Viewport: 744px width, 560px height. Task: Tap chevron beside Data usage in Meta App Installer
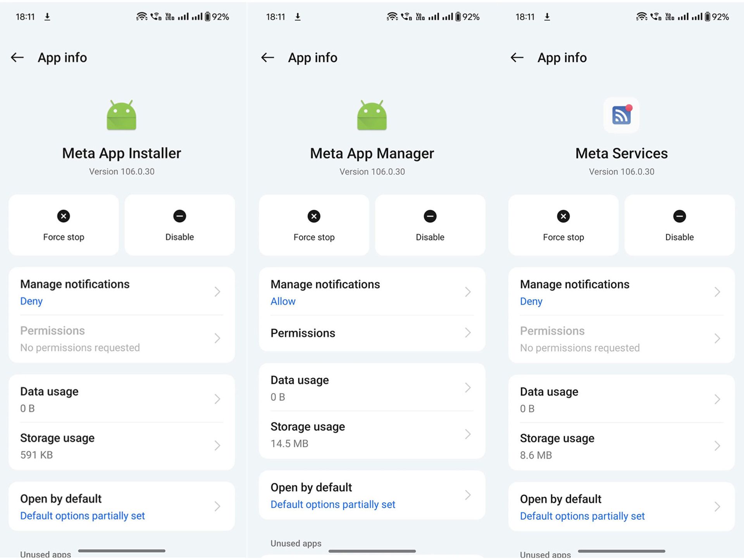(x=217, y=399)
